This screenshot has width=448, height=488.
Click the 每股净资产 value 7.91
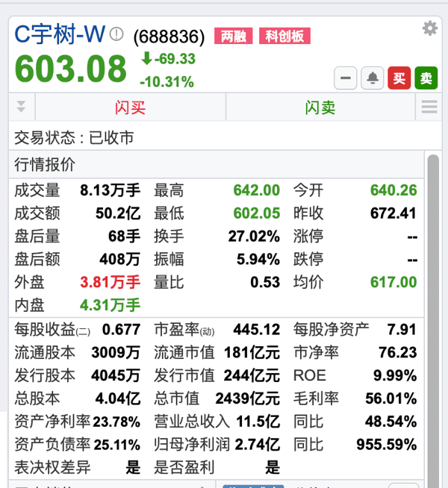click(x=402, y=330)
